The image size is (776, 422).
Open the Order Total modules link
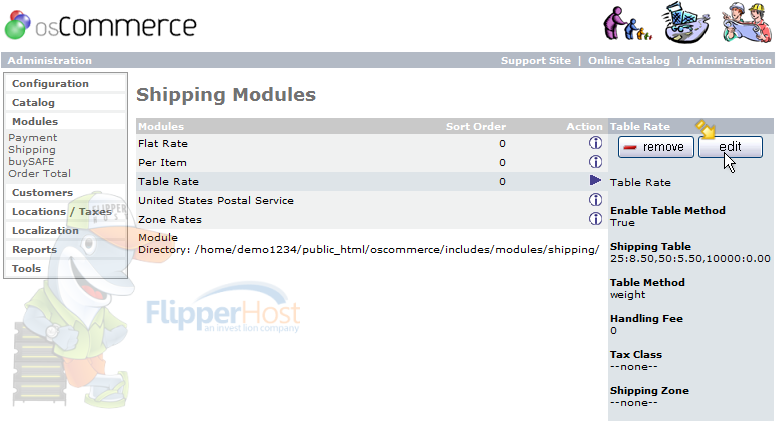point(40,174)
